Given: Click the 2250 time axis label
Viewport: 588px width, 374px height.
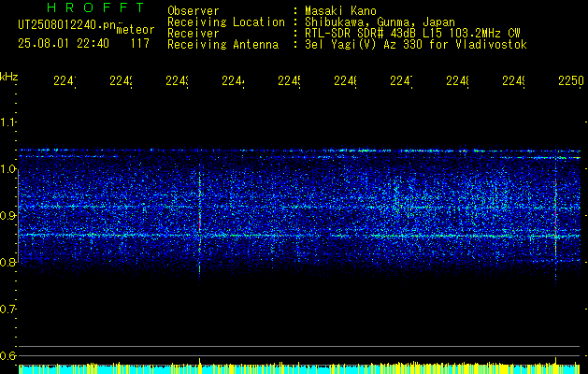Looking at the screenshot, I should 571,80.
